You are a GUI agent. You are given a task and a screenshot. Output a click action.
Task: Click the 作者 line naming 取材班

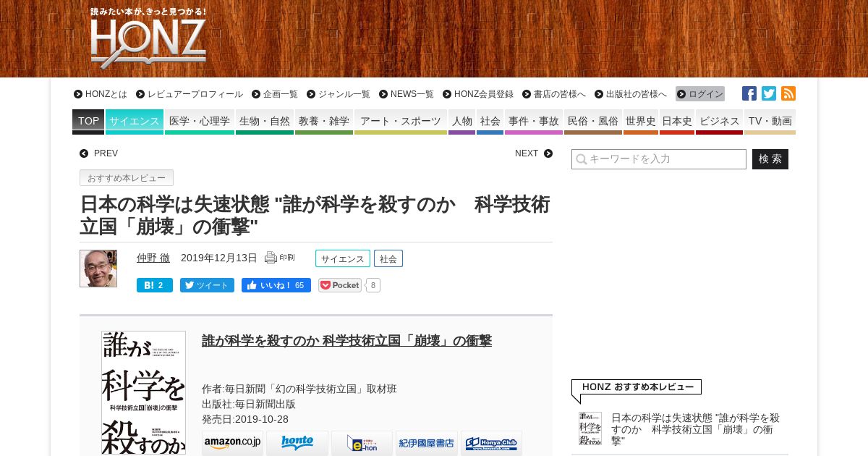[x=299, y=389]
